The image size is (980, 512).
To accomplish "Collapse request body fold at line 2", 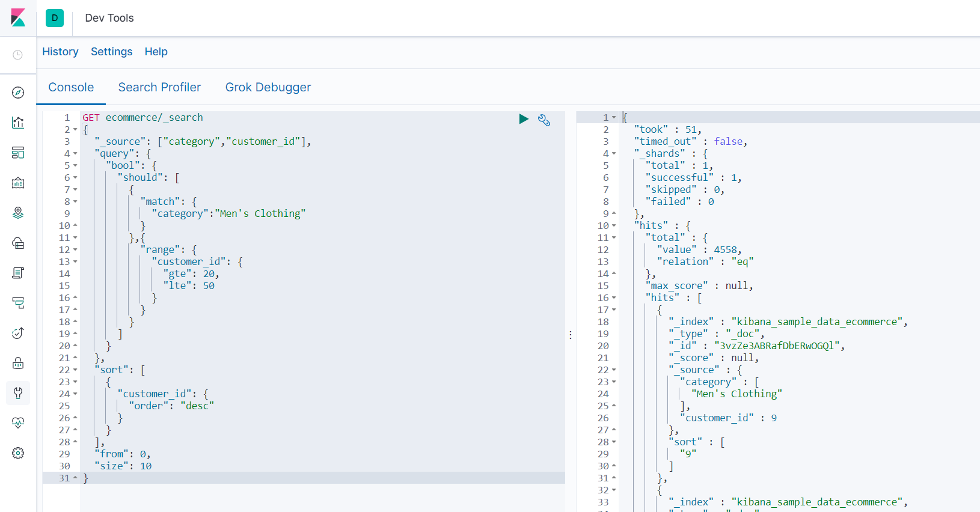I will tap(75, 130).
